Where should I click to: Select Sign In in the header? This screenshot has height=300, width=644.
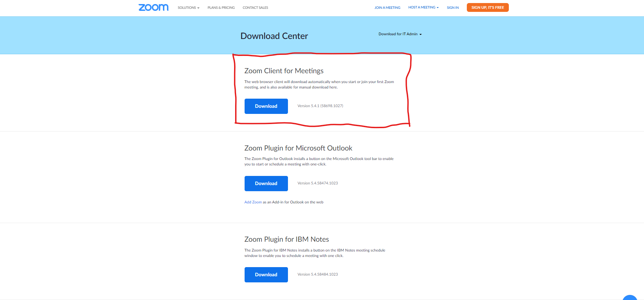[x=453, y=7]
